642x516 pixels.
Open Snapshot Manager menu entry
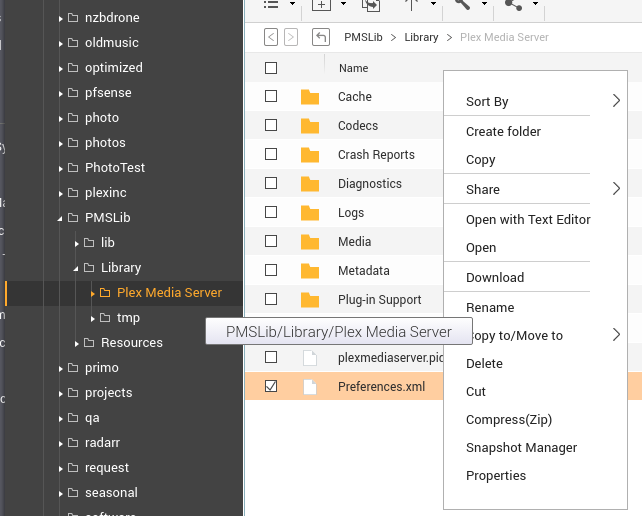click(x=522, y=448)
